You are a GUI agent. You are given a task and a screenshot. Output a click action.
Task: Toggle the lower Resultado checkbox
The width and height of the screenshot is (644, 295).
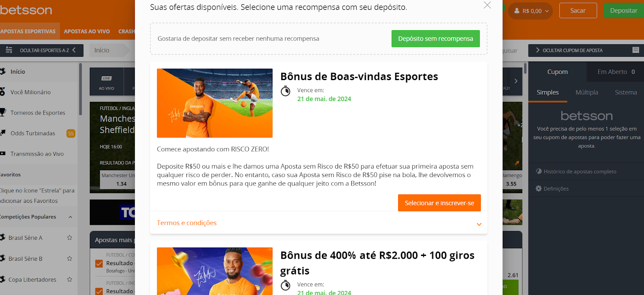pos(99,291)
